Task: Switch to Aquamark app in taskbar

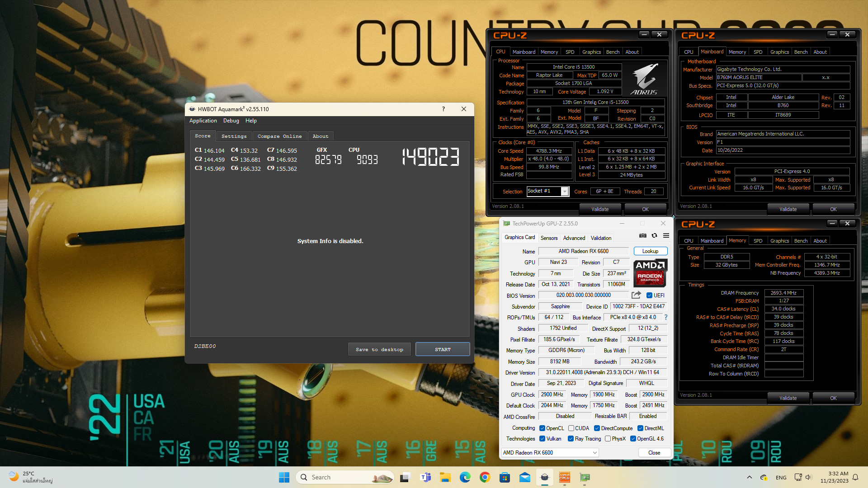Action: point(545,477)
